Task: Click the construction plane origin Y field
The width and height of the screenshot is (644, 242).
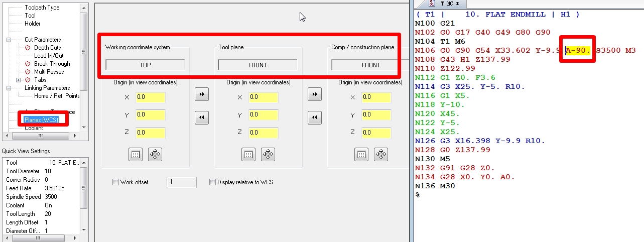Action: coord(376,115)
